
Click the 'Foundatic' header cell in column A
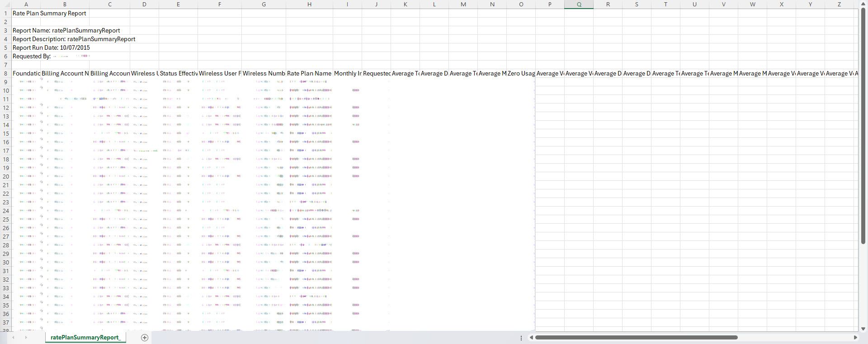click(x=26, y=74)
